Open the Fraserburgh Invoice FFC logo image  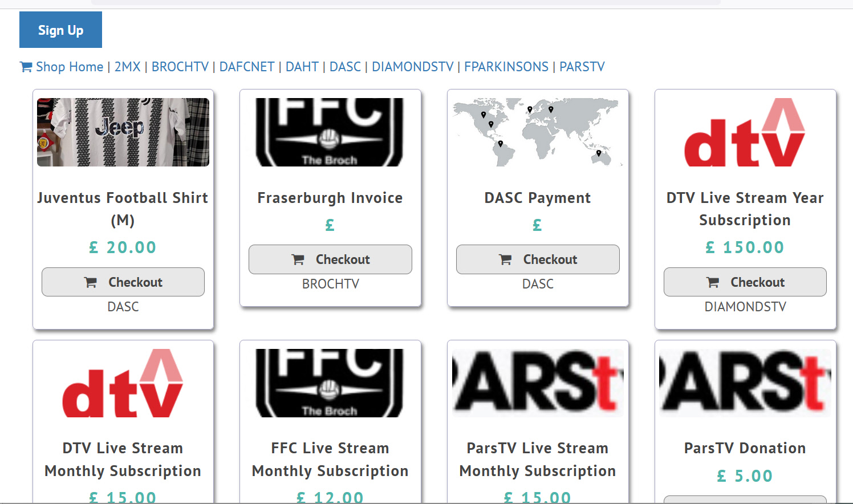330,132
